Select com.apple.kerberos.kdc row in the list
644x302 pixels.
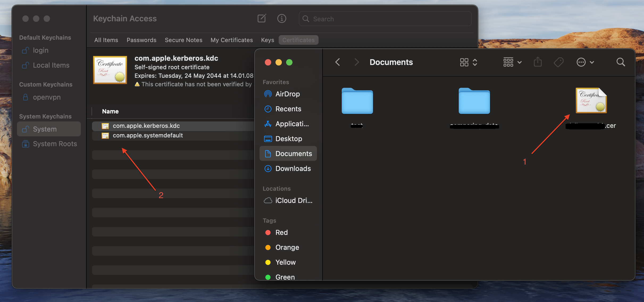(x=173, y=126)
